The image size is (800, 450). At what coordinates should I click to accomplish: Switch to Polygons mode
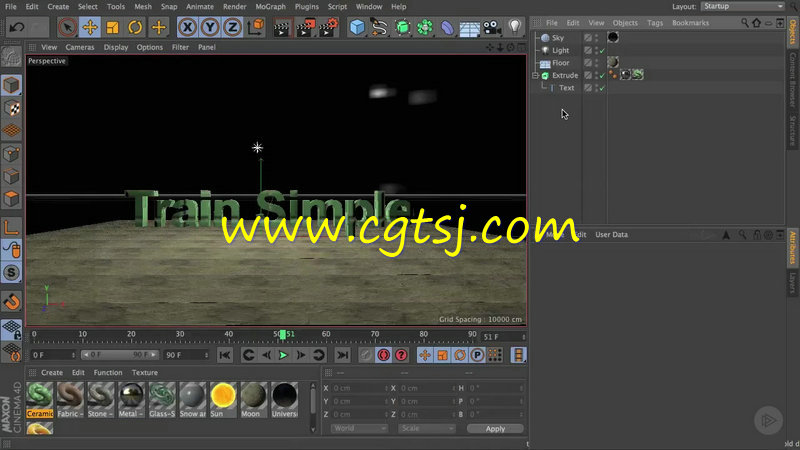click(11, 198)
